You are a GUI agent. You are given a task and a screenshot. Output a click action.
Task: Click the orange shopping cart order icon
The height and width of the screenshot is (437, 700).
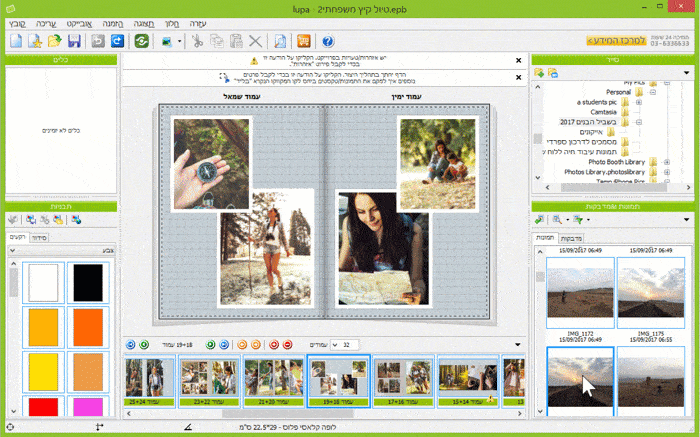[303, 41]
